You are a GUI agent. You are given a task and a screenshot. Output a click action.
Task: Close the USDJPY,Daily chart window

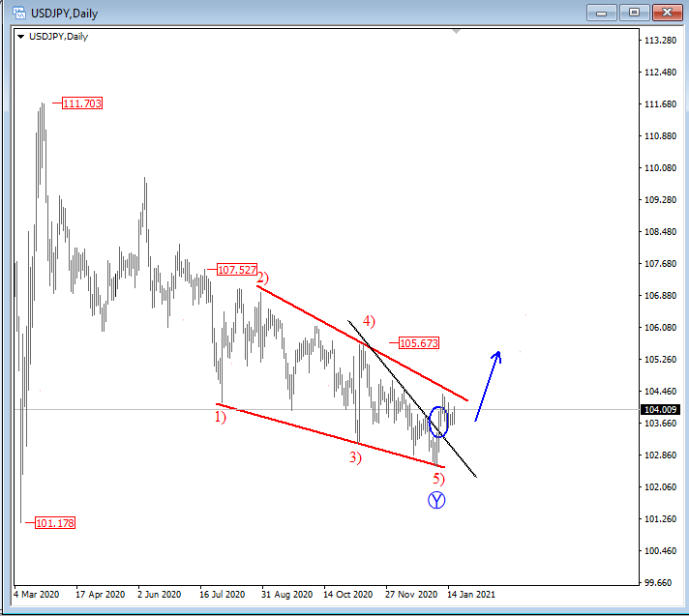tap(664, 12)
